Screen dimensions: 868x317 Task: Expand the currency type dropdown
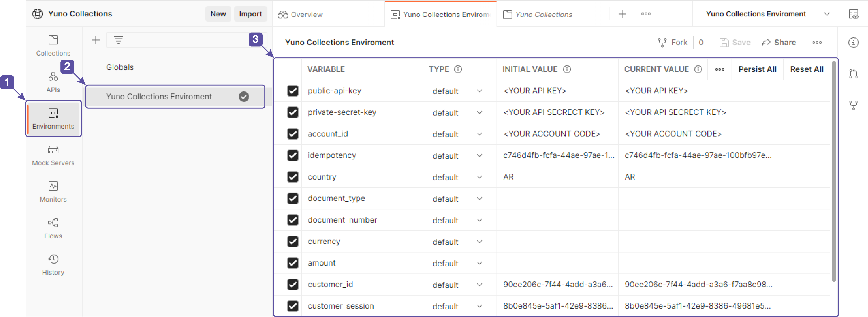click(480, 242)
